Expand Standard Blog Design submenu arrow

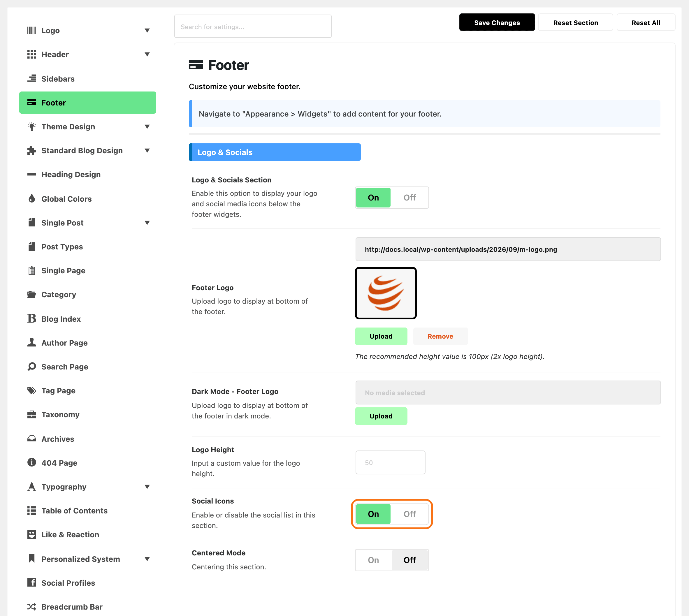click(x=147, y=151)
